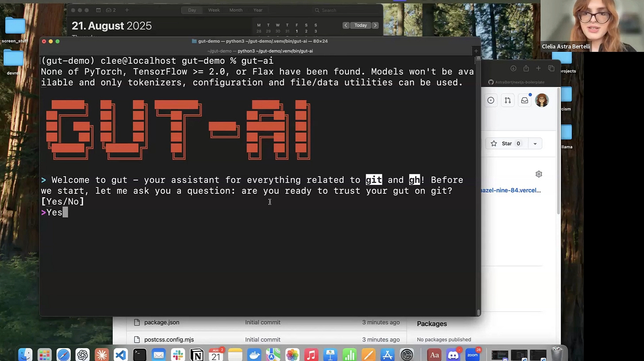Screen dimensions: 644x361
Task: Show Safari tab overview icon
Action: 551,68
